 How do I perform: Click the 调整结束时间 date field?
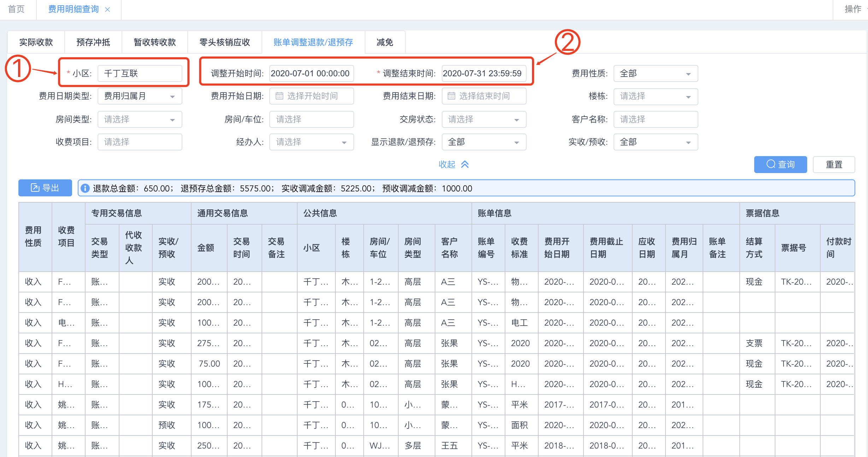click(483, 73)
